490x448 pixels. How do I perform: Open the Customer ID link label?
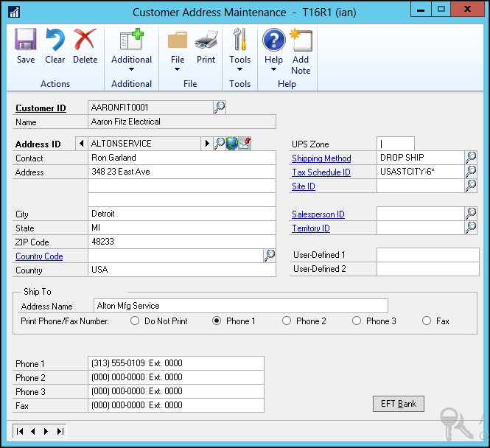[x=41, y=108]
